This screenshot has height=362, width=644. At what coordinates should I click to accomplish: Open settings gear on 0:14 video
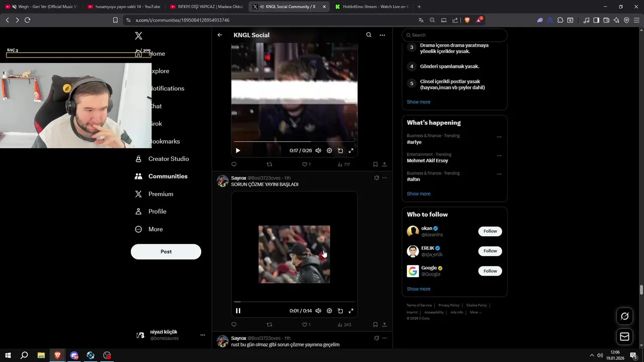pyautogui.click(x=329, y=311)
